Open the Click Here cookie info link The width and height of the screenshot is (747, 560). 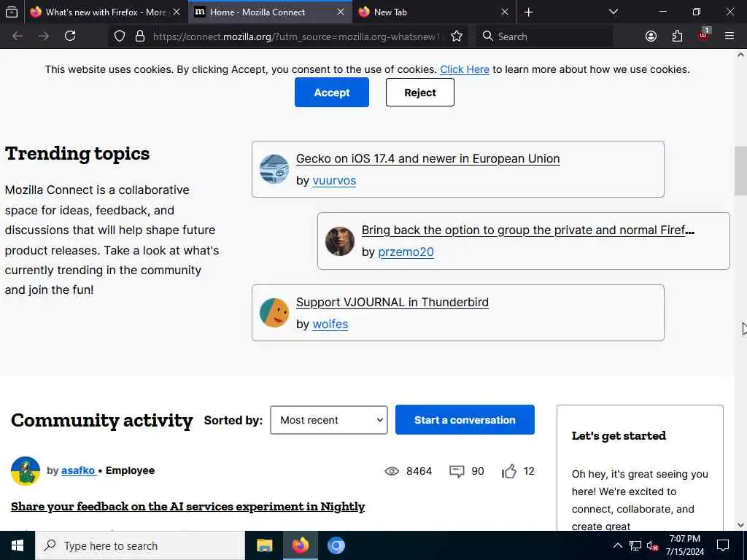465,69
